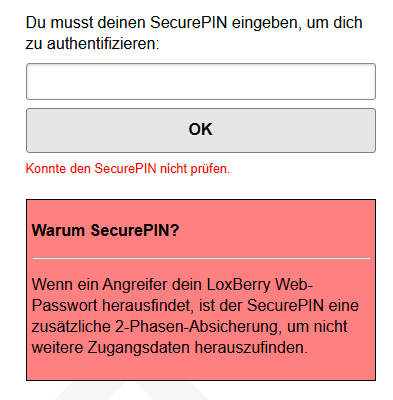Viewport: 393px width, 400px height.
Task: Select the red error message text
Action: (128, 169)
